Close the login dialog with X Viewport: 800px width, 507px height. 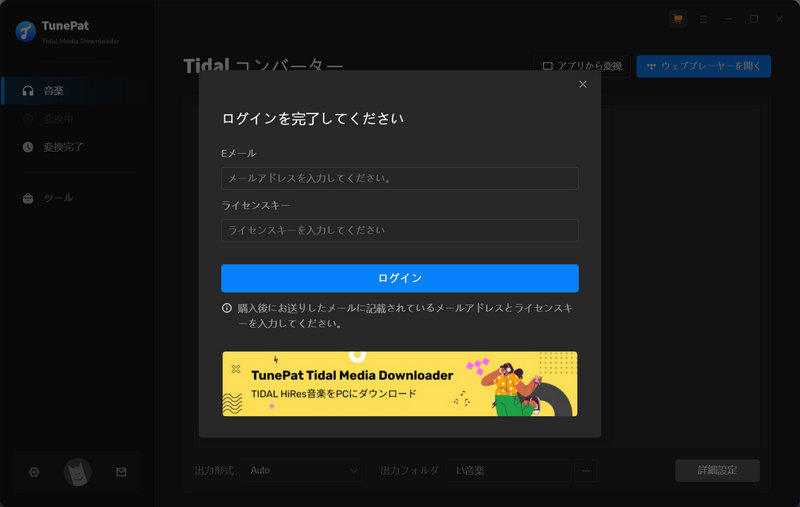pos(583,84)
